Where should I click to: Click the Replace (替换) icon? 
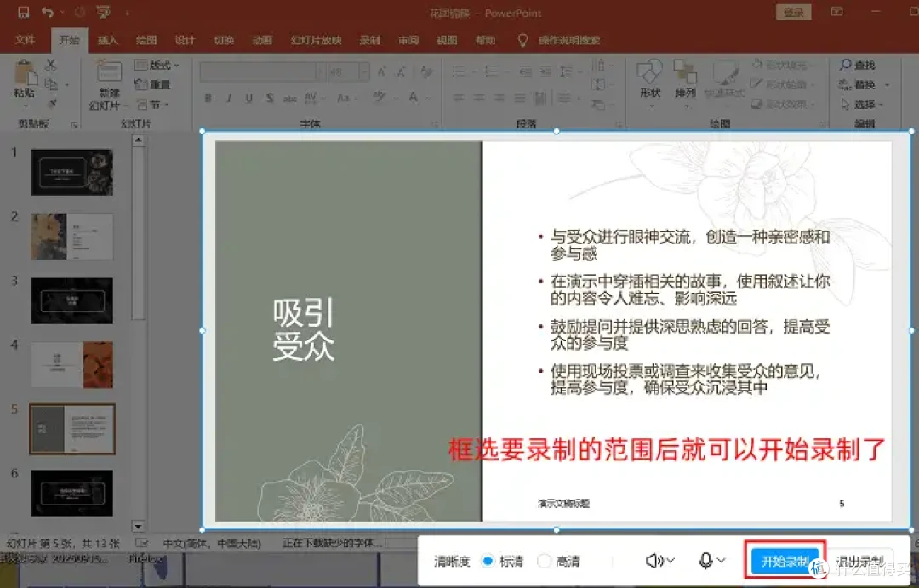pos(845,84)
